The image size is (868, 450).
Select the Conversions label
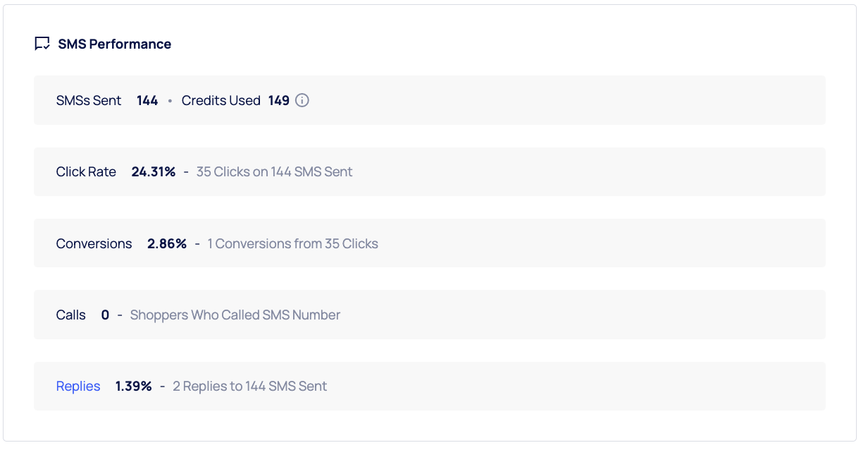94,243
